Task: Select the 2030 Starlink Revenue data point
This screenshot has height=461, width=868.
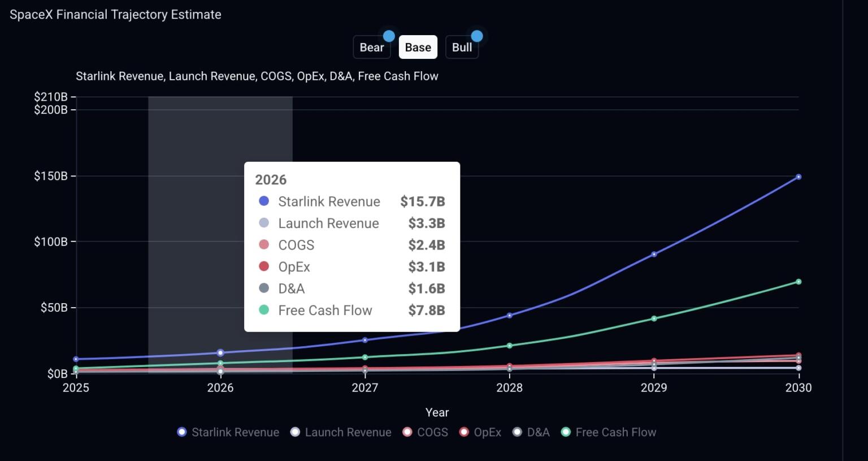Action: tap(798, 176)
